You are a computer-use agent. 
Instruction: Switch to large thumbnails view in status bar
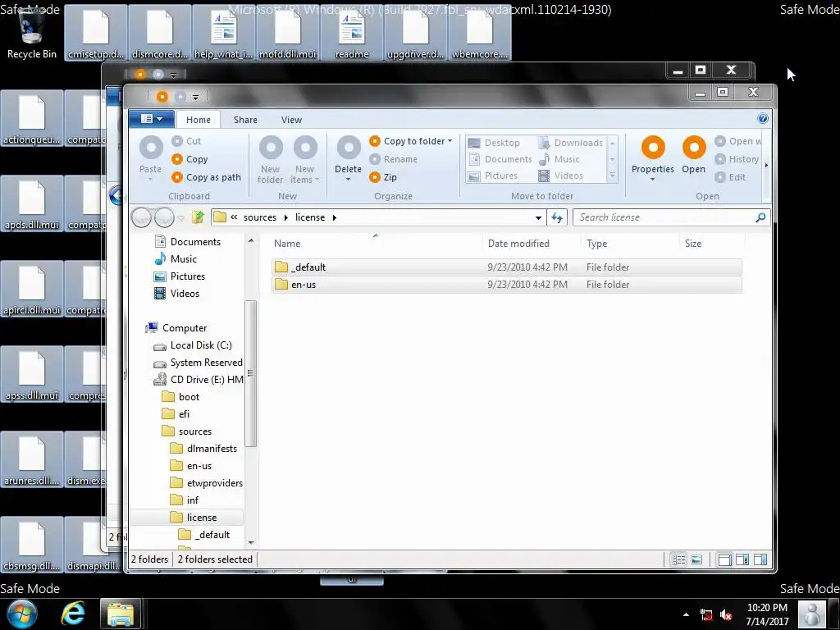696,559
